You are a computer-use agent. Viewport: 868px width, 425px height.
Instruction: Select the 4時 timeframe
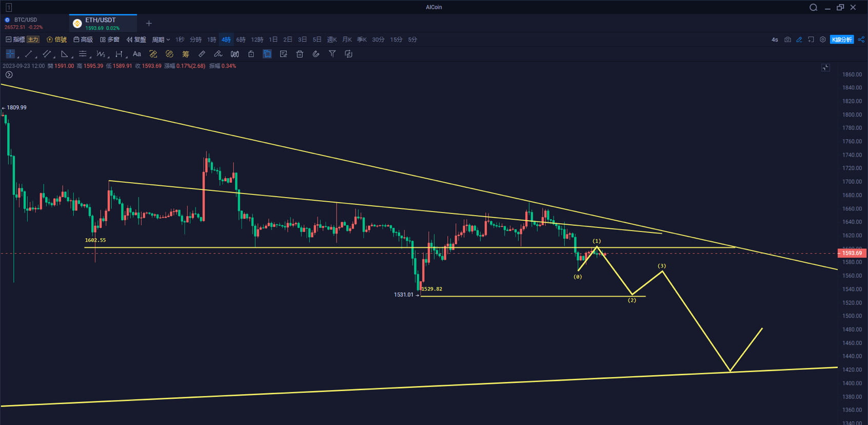tap(226, 40)
